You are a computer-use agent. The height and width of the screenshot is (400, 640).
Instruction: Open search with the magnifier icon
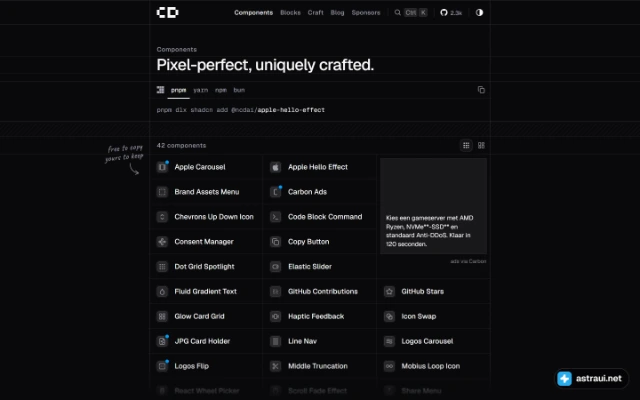(398, 13)
